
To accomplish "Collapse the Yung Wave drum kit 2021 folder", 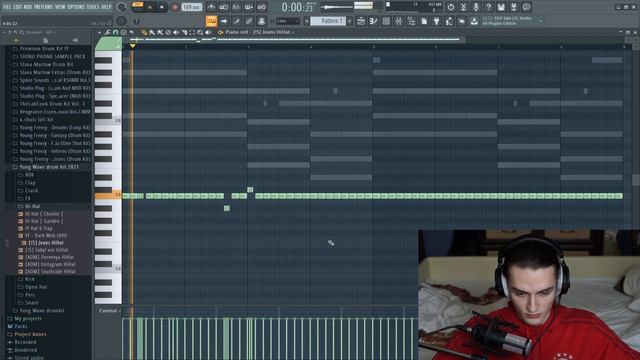I will pyautogui.click(x=49, y=167).
